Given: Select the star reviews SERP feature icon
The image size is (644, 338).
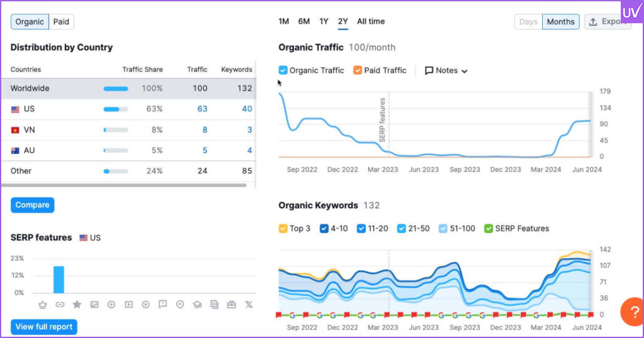Looking at the screenshot, I should tap(77, 305).
